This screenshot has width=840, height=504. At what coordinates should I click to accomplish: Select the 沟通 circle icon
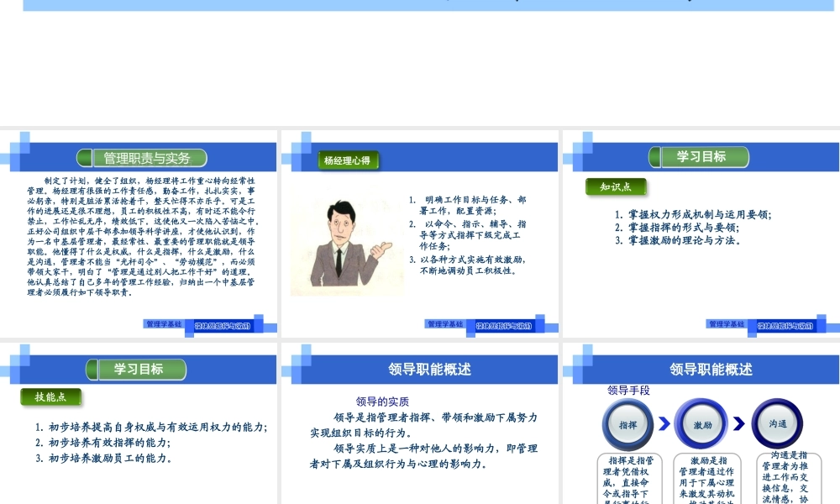pyautogui.click(x=780, y=423)
